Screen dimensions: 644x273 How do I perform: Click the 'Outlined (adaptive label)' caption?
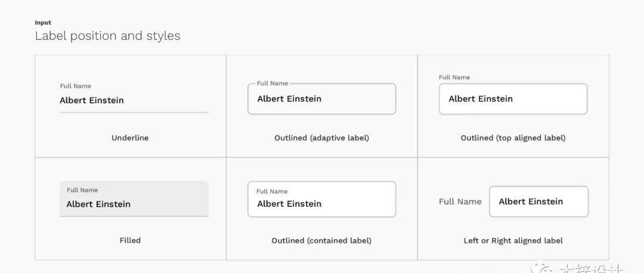pos(321,138)
